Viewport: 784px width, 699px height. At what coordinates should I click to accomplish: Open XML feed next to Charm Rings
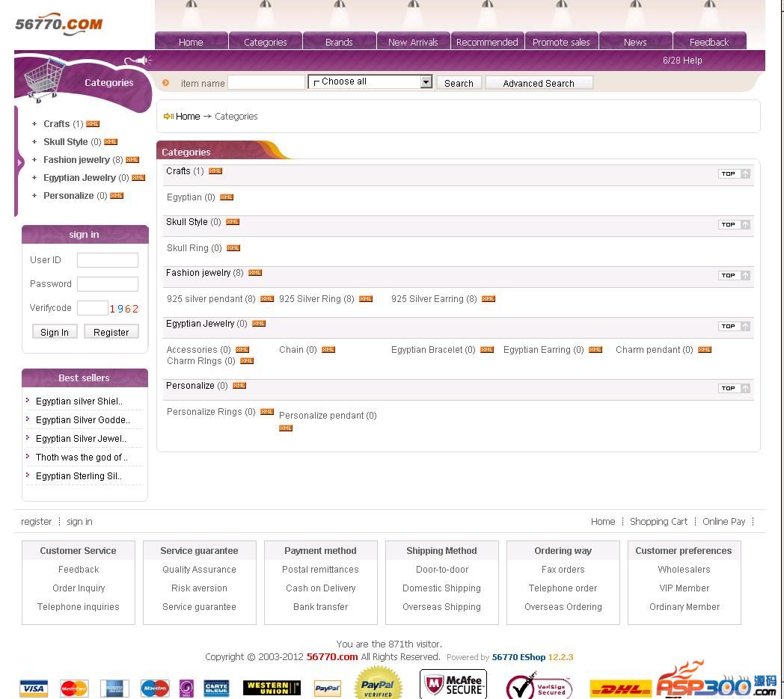[x=247, y=361]
